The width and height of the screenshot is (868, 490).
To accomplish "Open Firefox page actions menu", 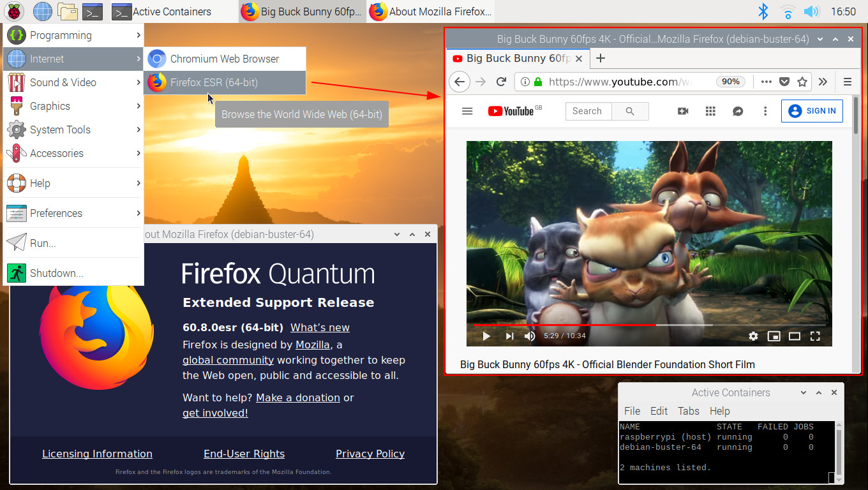I will click(767, 82).
